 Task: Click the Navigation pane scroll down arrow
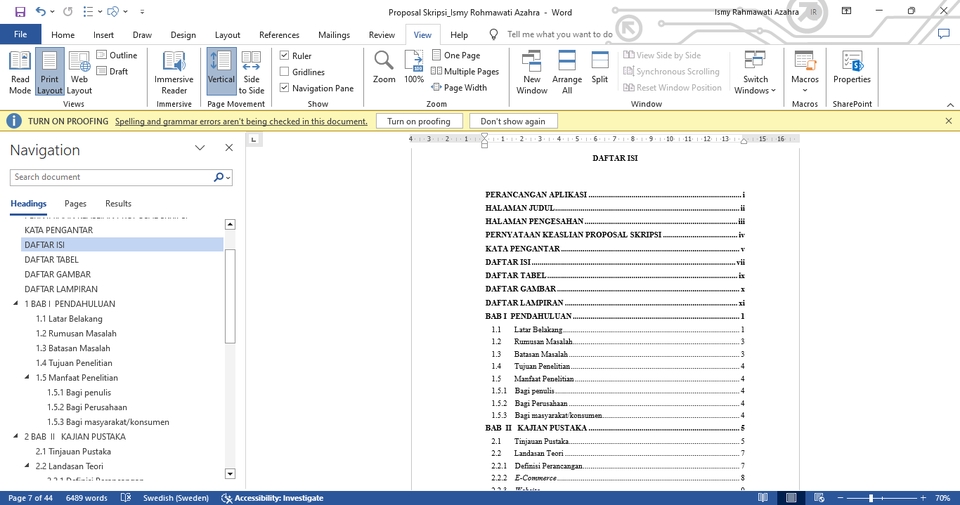pyautogui.click(x=230, y=473)
